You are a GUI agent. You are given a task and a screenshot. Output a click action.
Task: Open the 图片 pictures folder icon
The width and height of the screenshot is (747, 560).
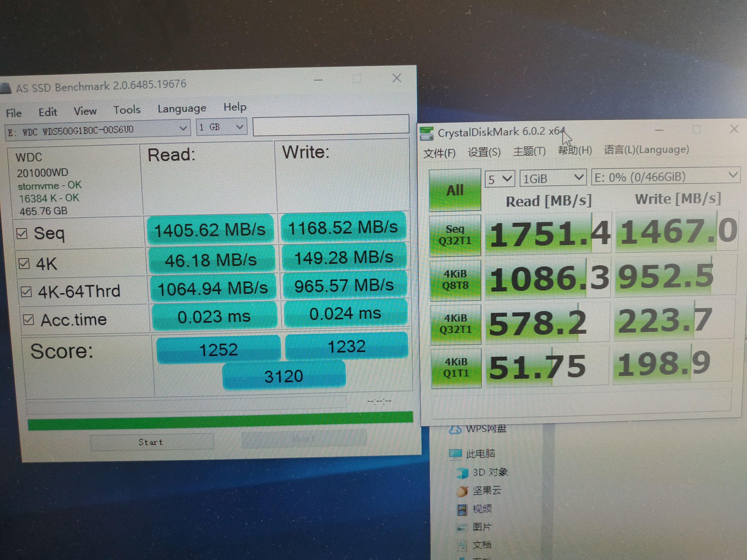[462, 527]
